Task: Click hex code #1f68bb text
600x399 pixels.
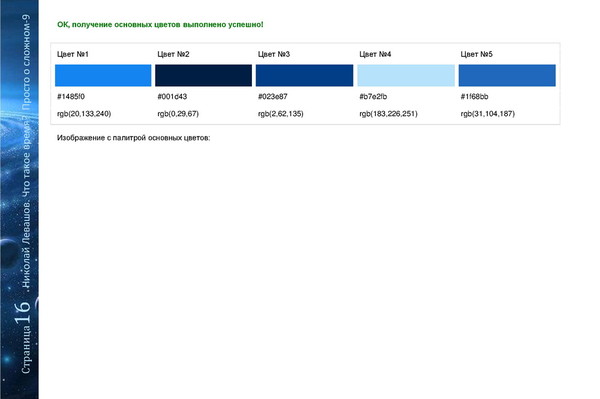Action: pos(474,97)
